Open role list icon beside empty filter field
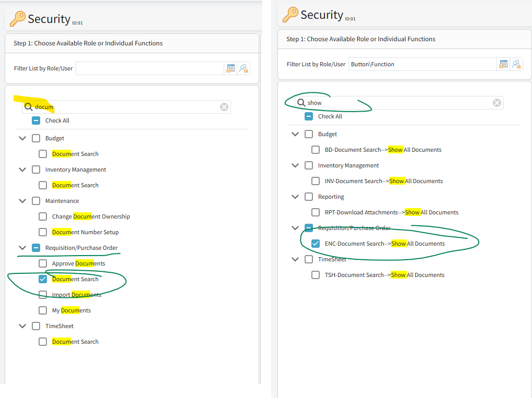The width and height of the screenshot is (532, 398). tap(231, 68)
